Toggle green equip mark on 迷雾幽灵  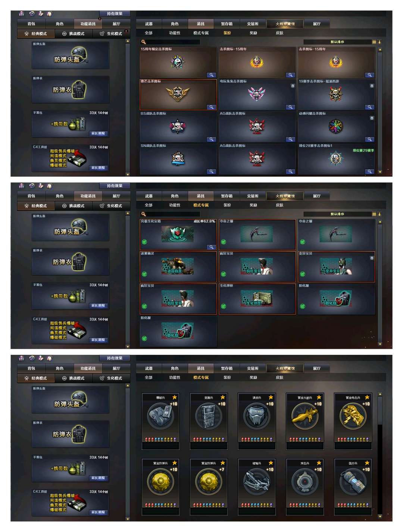point(144,274)
